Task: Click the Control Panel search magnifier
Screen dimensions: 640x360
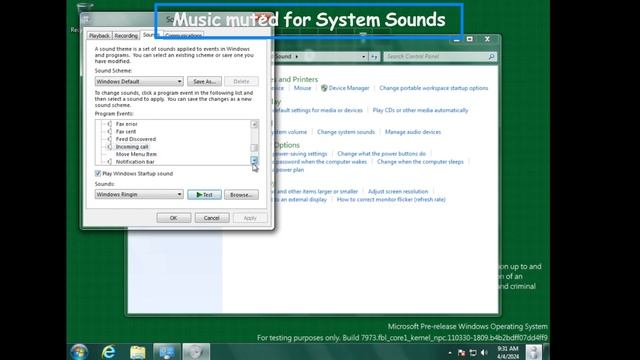Action: (491, 56)
